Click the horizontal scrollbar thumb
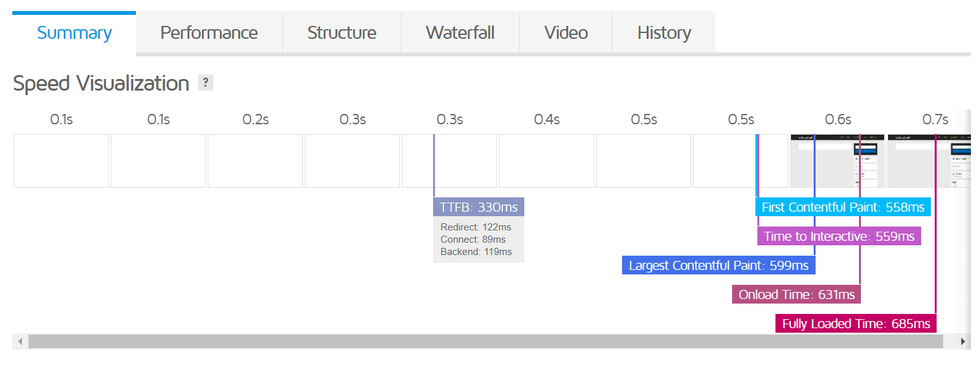The image size is (980, 367). pos(485,342)
